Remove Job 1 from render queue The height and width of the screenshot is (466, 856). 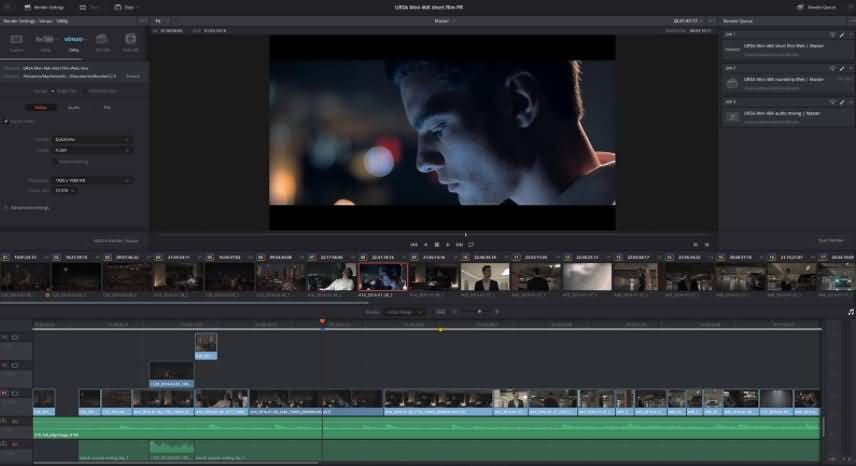coord(851,35)
